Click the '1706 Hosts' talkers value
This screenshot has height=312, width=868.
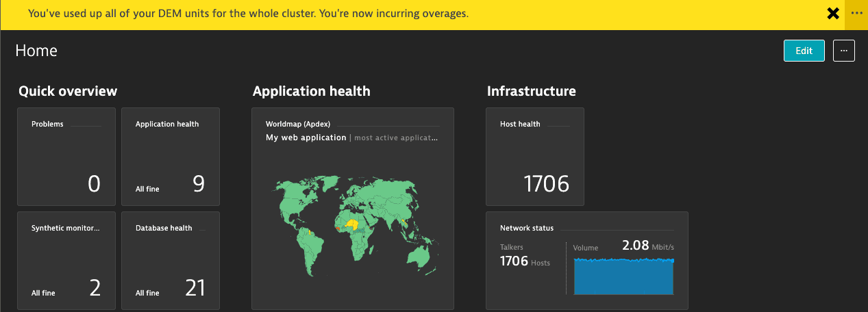click(x=525, y=261)
